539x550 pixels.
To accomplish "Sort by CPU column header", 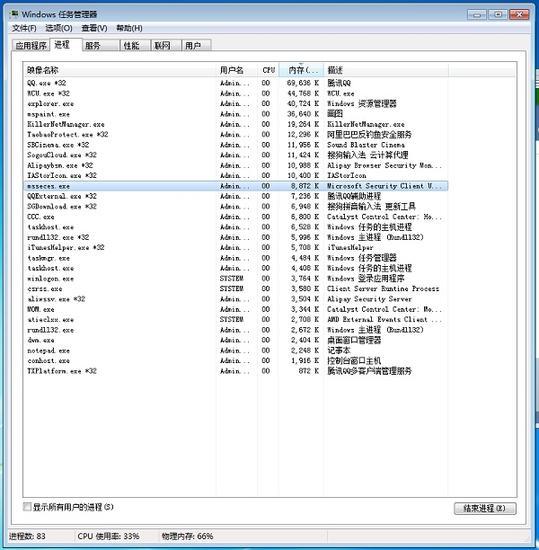I will tap(268, 70).
